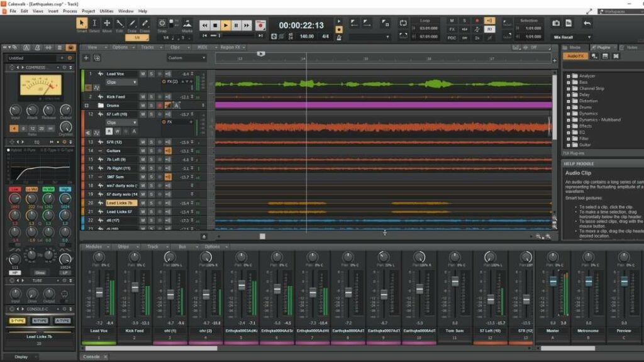Click the Stop transport button

pos(215,26)
